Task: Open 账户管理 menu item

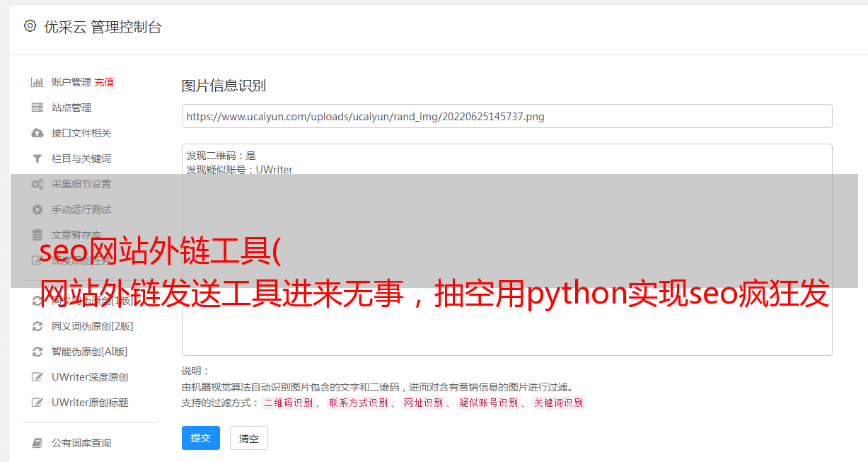Action: click(71, 82)
